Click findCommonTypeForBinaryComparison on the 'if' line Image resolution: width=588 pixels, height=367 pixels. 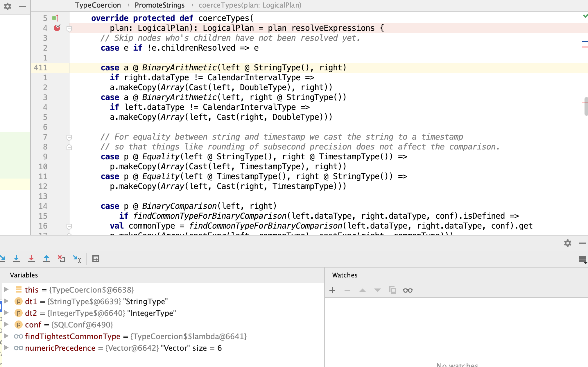pyautogui.click(x=210, y=216)
